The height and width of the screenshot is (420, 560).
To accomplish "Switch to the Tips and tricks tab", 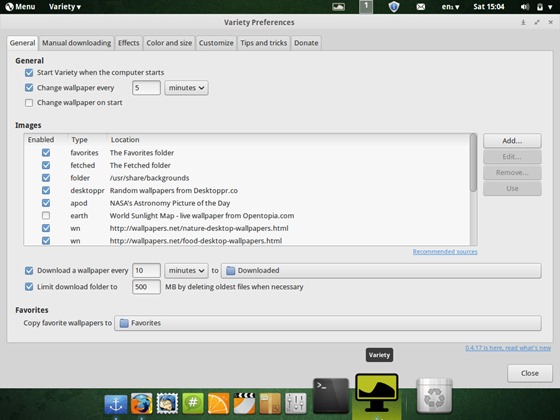I will coord(264,43).
